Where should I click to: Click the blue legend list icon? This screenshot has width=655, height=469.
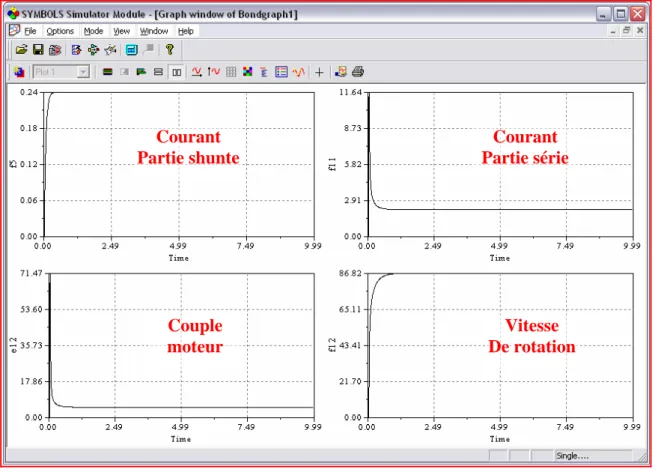[x=281, y=72]
